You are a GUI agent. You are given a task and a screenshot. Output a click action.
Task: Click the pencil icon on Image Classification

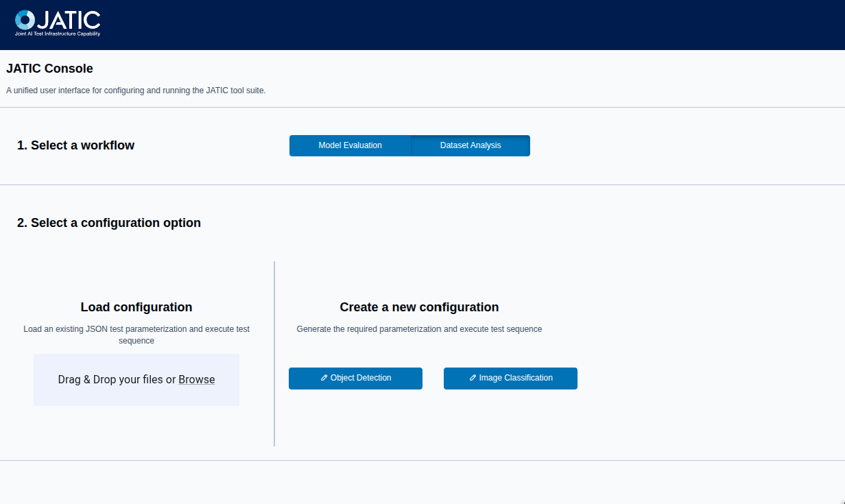pyautogui.click(x=473, y=378)
